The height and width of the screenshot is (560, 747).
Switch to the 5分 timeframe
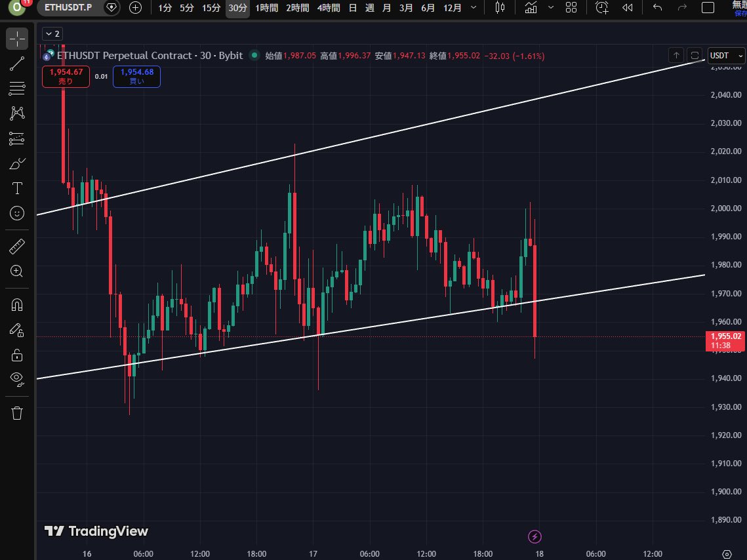(187, 8)
